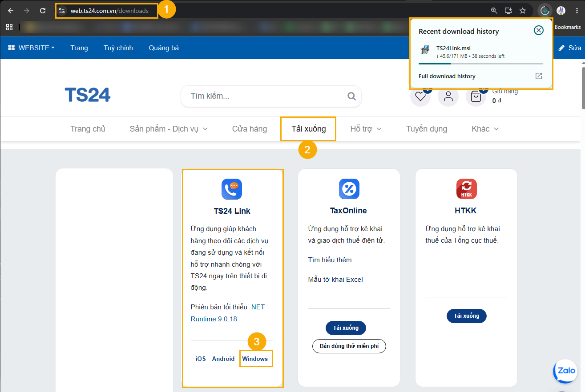Click the TS24Link.msi file icon

coord(425,50)
